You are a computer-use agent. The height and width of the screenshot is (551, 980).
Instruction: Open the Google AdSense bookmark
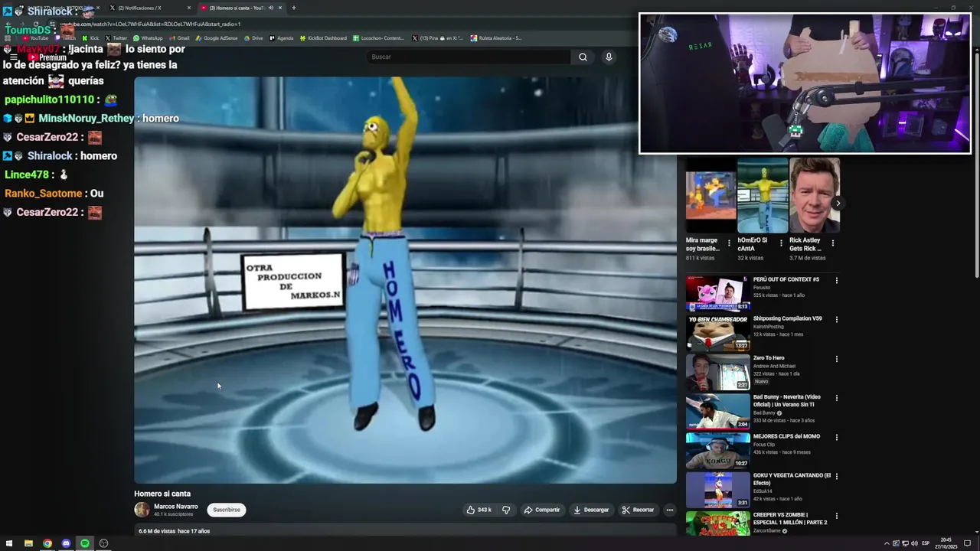pyautogui.click(x=217, y=37)
